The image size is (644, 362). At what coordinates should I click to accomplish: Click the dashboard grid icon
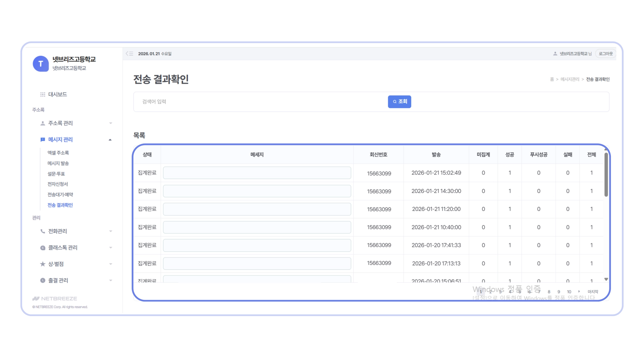point(43,94)
